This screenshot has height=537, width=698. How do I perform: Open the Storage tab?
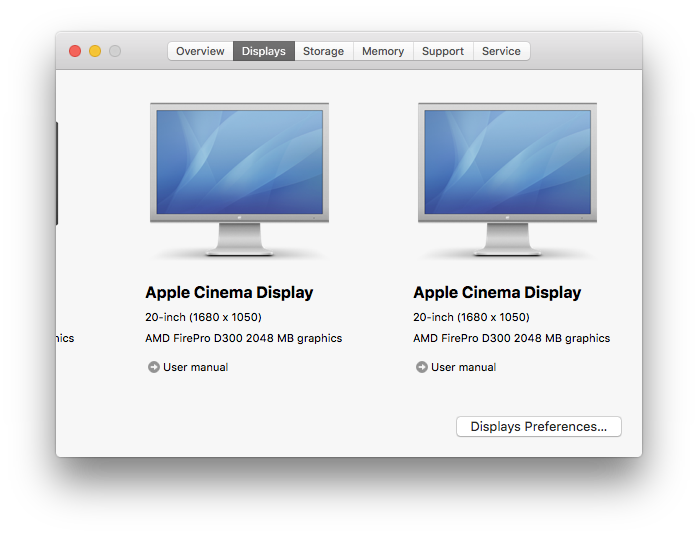click(x=324, y=51)
